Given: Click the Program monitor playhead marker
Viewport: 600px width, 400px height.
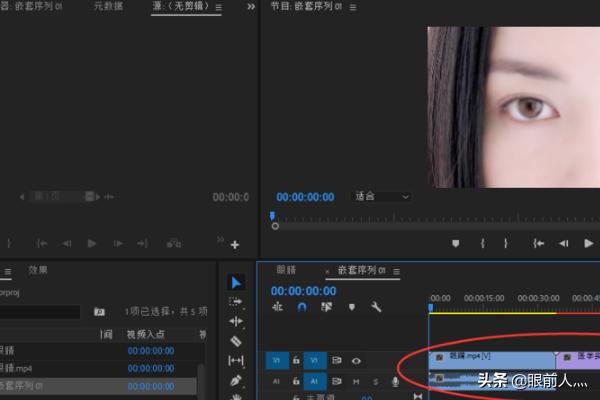Looking at the screenshot, I should [272, 216].
